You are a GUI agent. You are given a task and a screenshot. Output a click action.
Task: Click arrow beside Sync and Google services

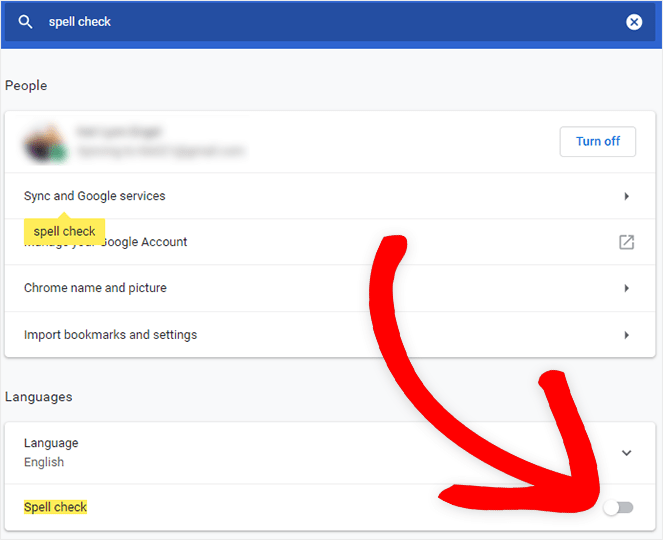click(x=626, y=196)
